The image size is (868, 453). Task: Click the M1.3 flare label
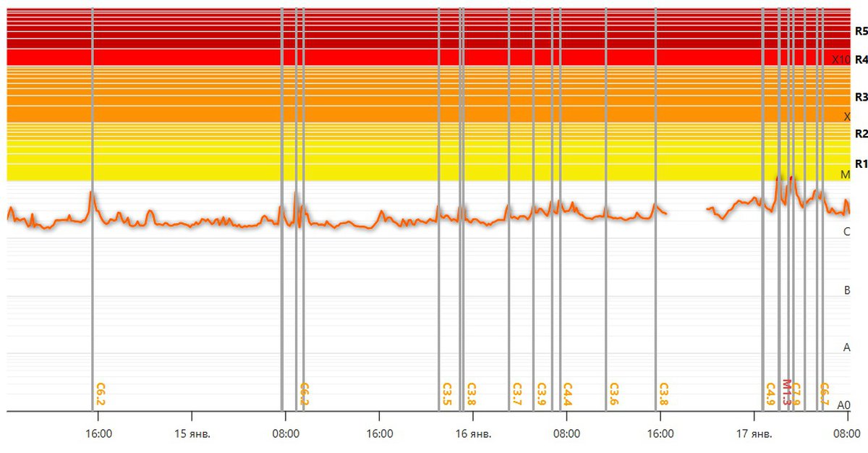pos(787,394)
